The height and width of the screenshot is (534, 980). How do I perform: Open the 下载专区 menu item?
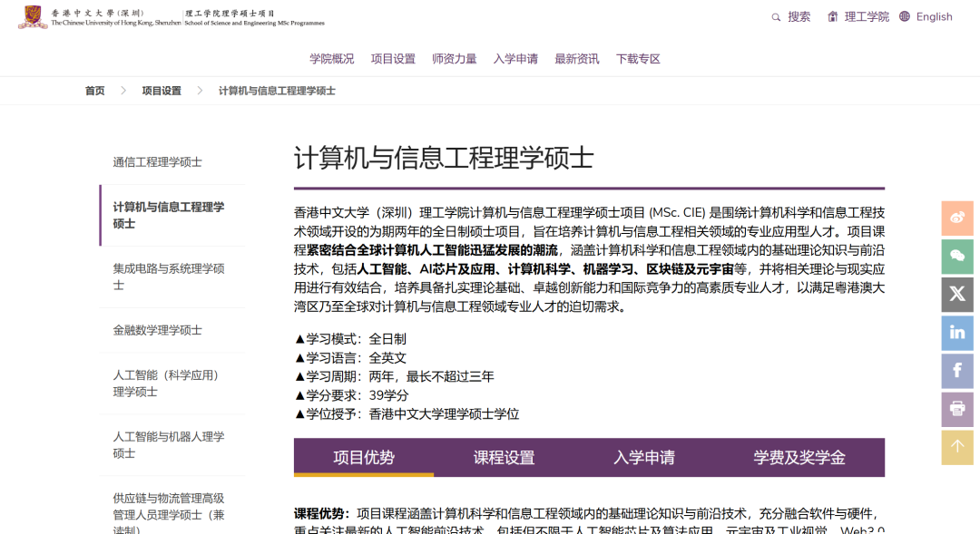[x=638, y=57]
